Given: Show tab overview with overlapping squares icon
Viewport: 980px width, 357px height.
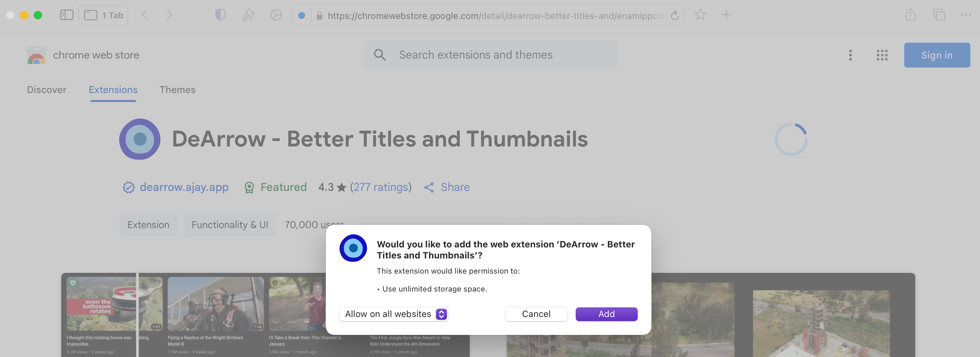Looking at the screenshot, I should pos(939,15).
